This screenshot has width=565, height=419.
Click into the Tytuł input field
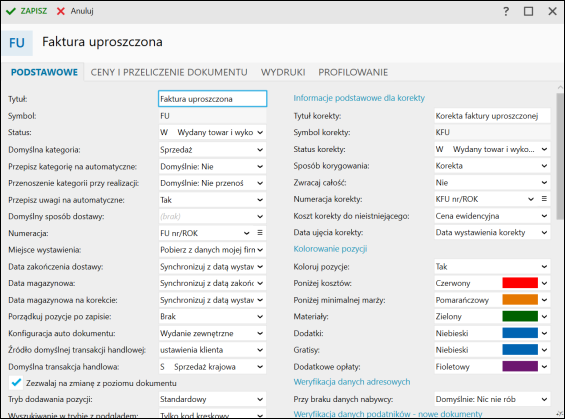click(213, 99)
